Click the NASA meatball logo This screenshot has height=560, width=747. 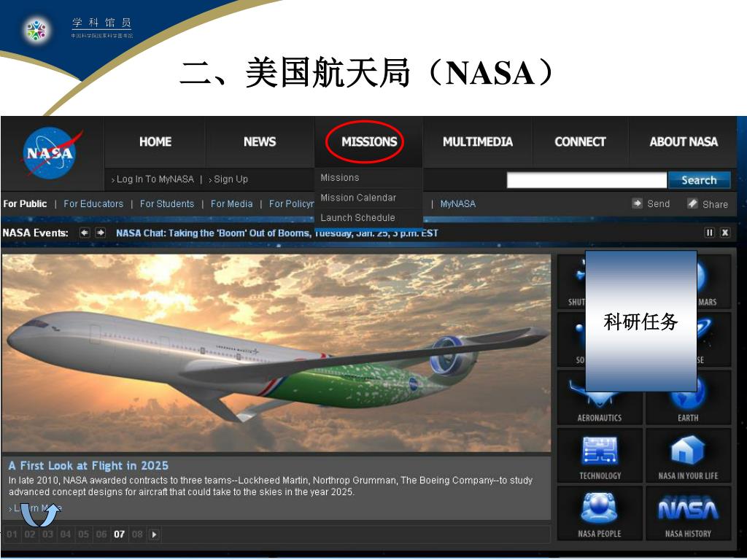click(x=50, y=153)
